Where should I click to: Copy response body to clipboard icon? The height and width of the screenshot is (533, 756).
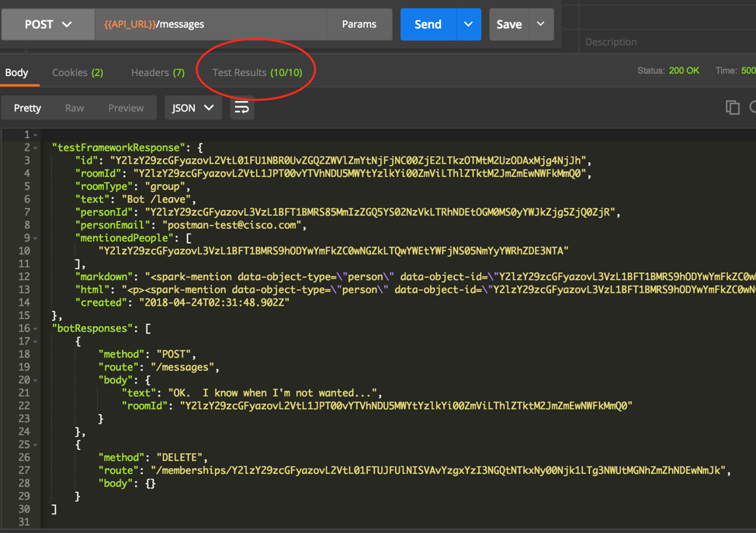coord(733,107)
